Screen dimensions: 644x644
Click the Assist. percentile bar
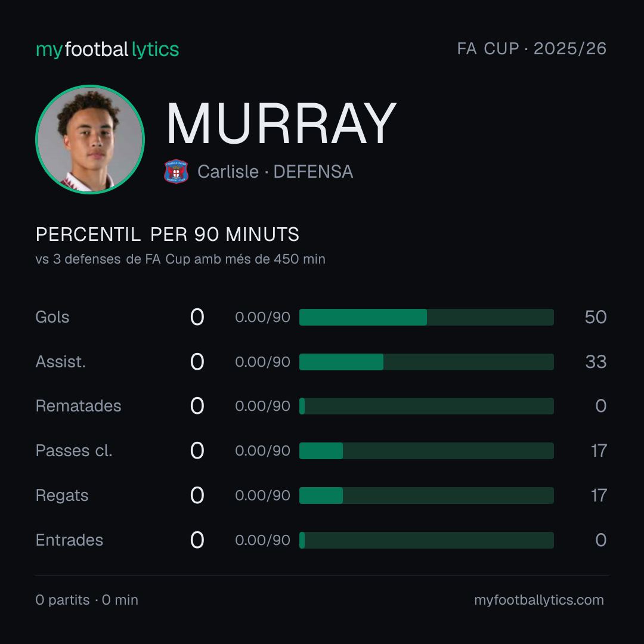(426, 362)
